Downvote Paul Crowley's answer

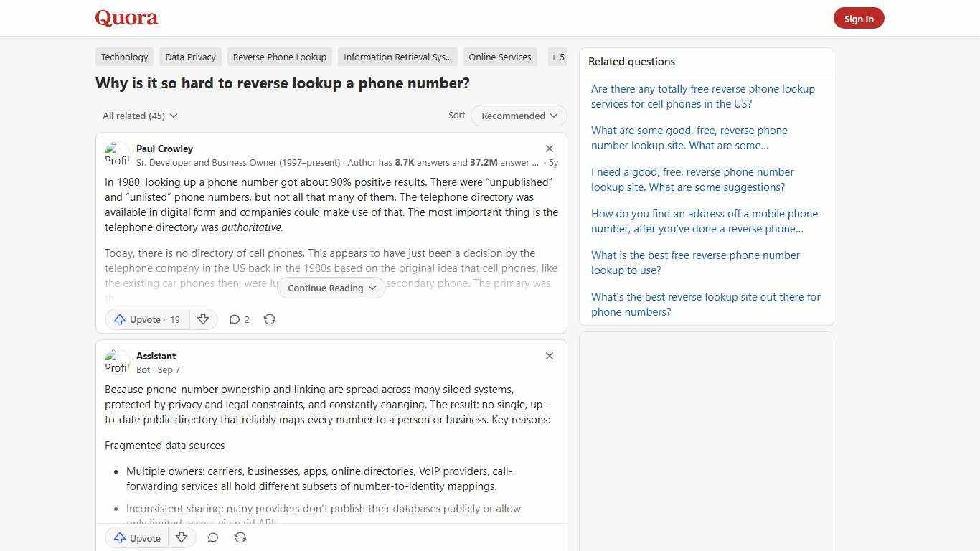(x=203, y=319)
